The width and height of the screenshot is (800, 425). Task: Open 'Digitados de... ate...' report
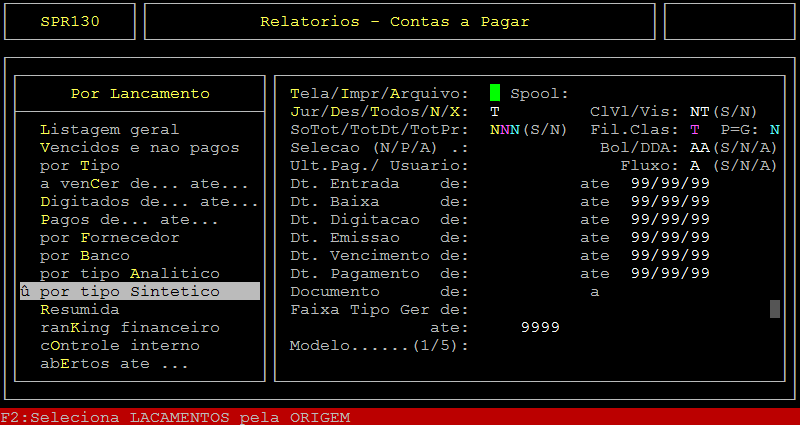click(x=149, y=201)
